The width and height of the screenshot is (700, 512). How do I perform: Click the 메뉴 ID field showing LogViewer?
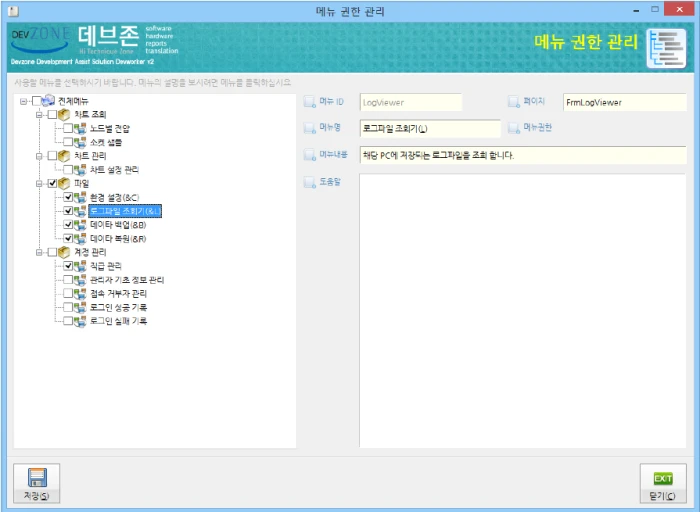click(411, 102)
